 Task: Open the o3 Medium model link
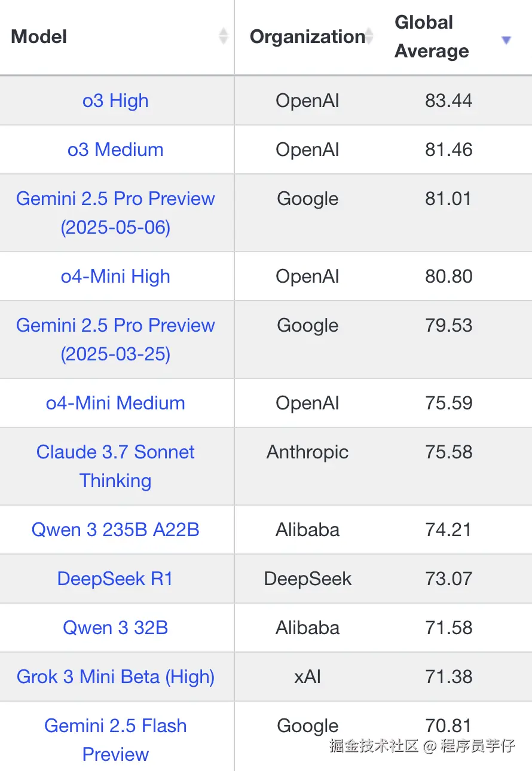115,149
